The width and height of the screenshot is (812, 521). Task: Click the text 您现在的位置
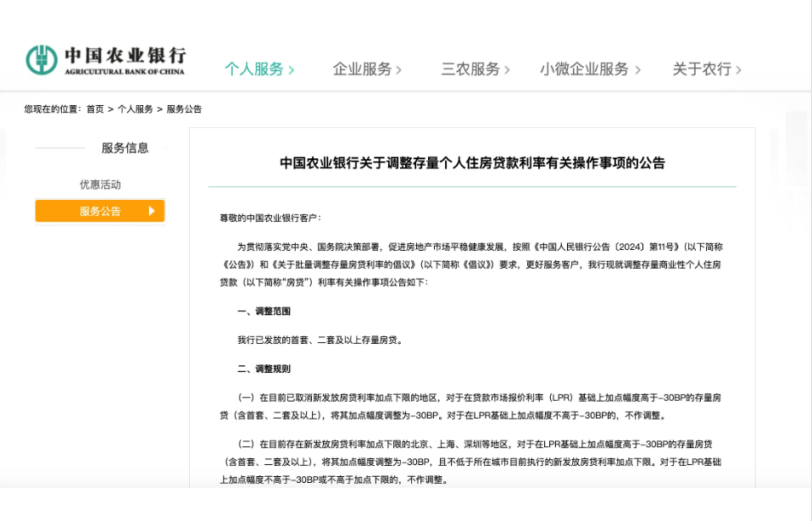[53, 109]
